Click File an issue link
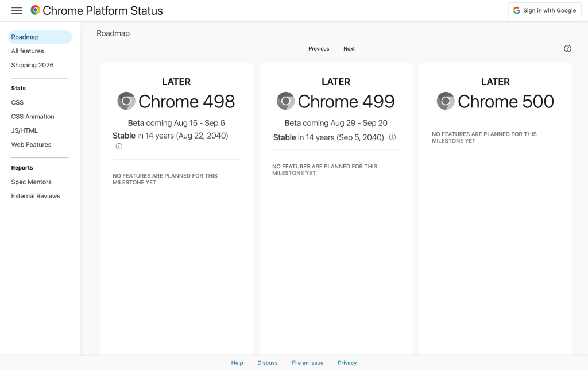Image resolution: width=588 pixels, height=369 pixels. [308, 363]
